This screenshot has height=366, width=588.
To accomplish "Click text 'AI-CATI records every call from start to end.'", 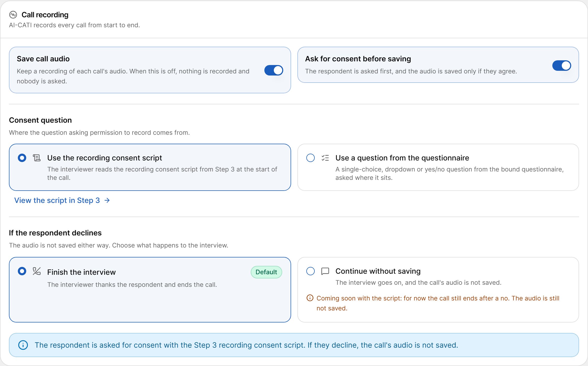I will (x=74, y=25).
